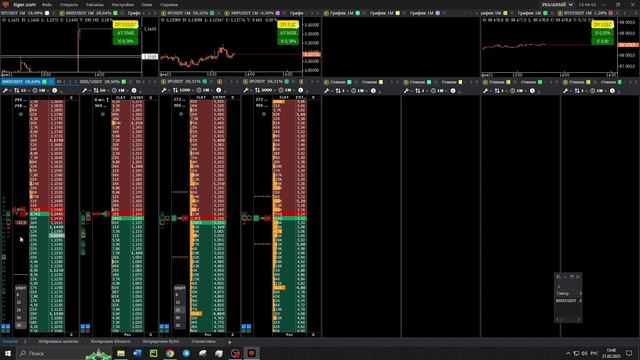Open the Справка menu
This screenshot has width=640, height=360.
pyautogui.click(x=169, y=5)
